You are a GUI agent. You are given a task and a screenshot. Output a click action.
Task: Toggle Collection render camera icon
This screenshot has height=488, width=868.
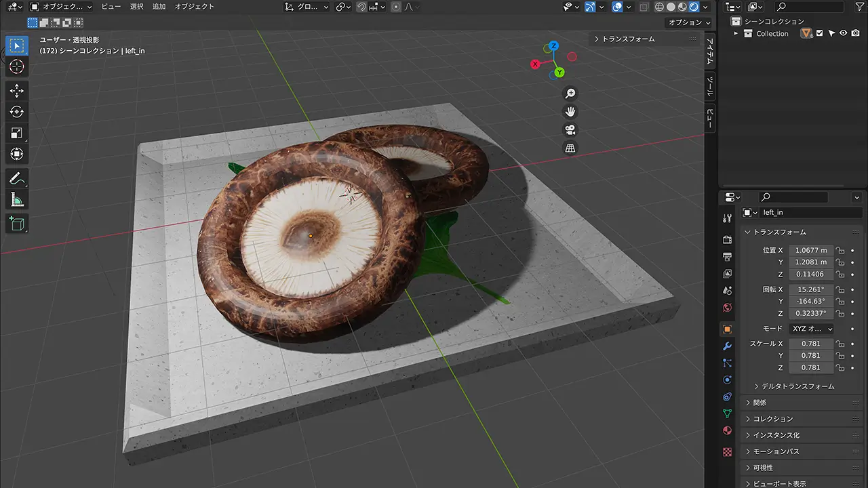[x=856, y=33]
